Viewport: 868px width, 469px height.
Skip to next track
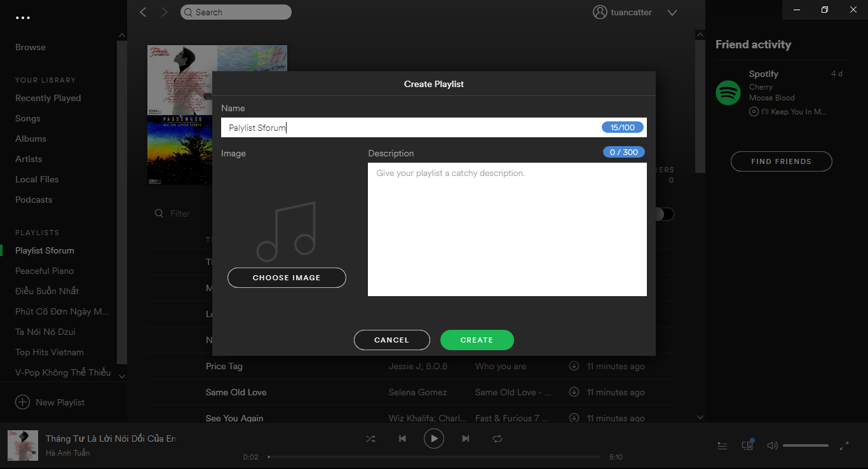click(466, 438)
